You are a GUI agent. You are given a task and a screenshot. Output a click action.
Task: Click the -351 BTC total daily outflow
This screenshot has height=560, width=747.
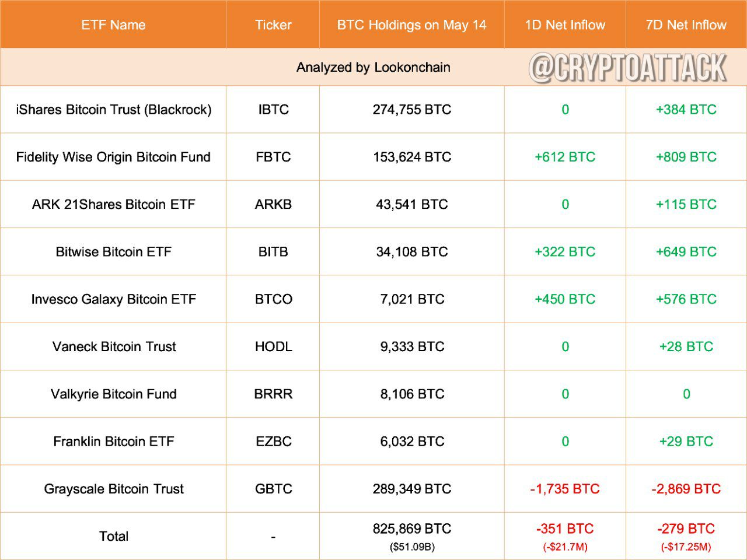(x=565, y=529)
